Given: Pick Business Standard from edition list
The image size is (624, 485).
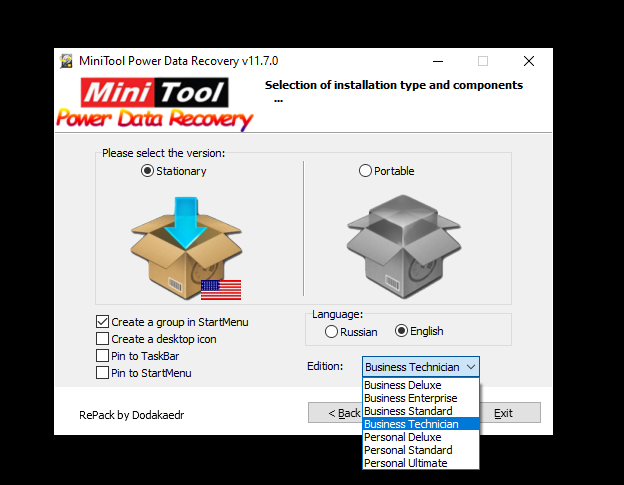Looking at the screenshot, I should click(x=421, y=411).
